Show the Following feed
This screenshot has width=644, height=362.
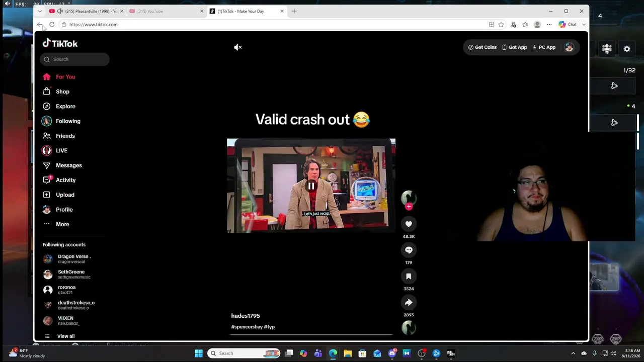(x=61, y=121)
